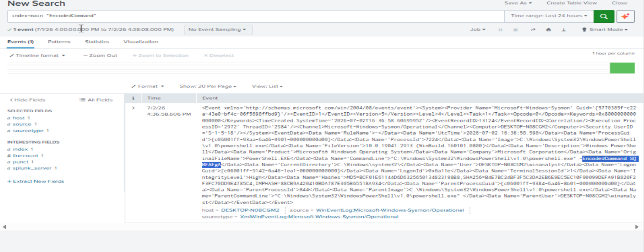Image resolution: width=644 pixels, height=252 pixels.
Task: Open Time range Last 24 hours picker
Action: pyautogui.click(x=549, y=16)
